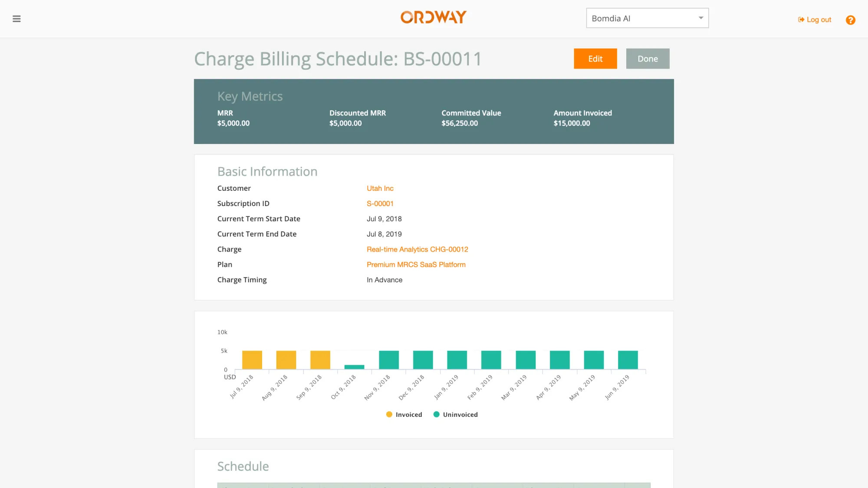This screenshot has height=488, width=868.
Task: Click the caret arrow beside Bomdia AI
Action: 700,18
